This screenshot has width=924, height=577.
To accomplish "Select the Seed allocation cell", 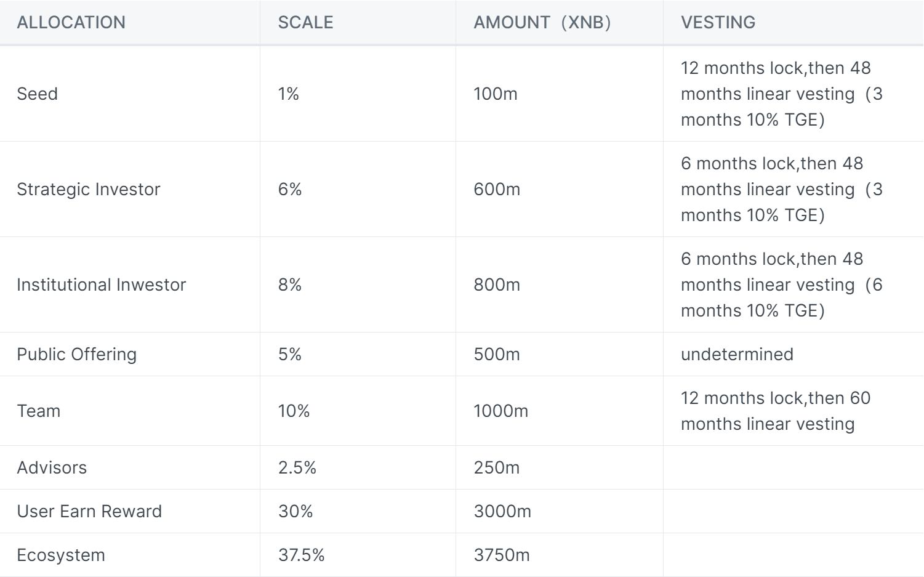I will click(x=38, y=94).
